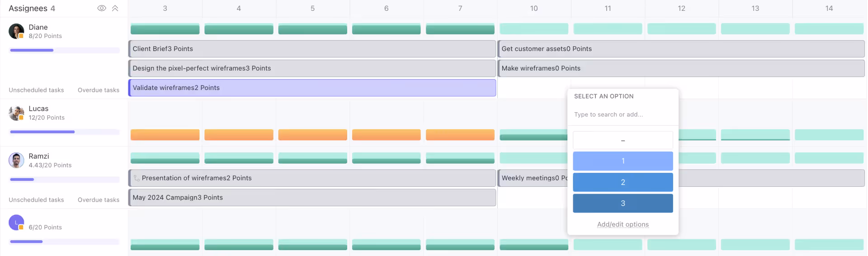Collapse all assignees with double chevron
The width and height of the screenshot is (868, 256).
point(115,8)
